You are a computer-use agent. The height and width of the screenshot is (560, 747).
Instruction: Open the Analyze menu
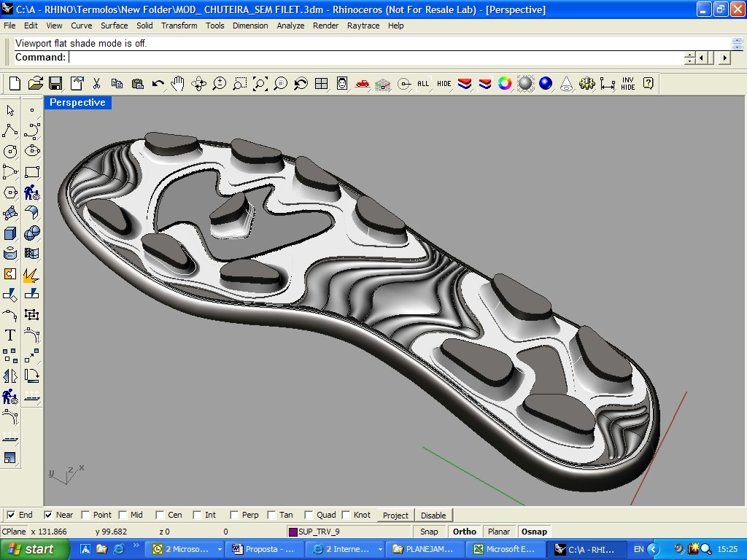click(x=290, y=26)
